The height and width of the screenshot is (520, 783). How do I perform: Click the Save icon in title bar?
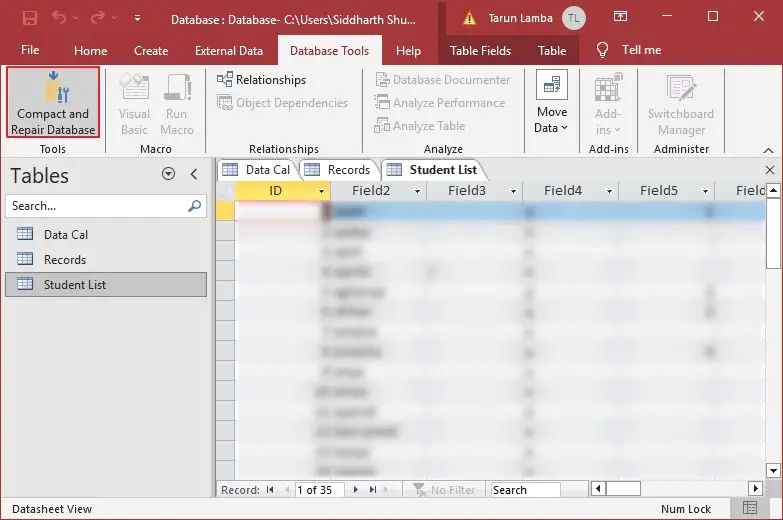[x=30, y=18]
